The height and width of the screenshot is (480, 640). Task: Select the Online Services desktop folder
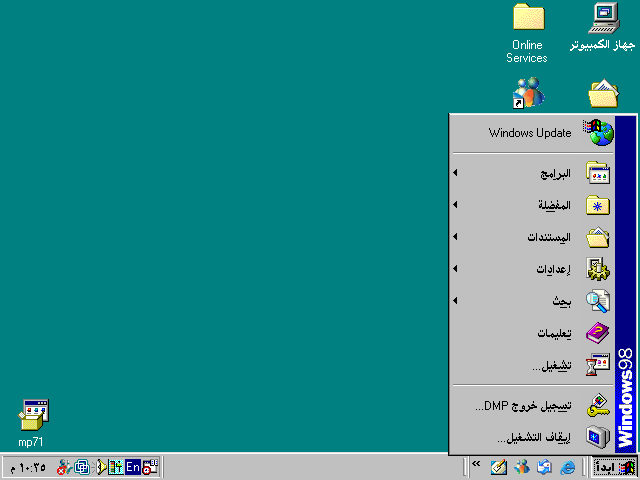pos(527,33)
